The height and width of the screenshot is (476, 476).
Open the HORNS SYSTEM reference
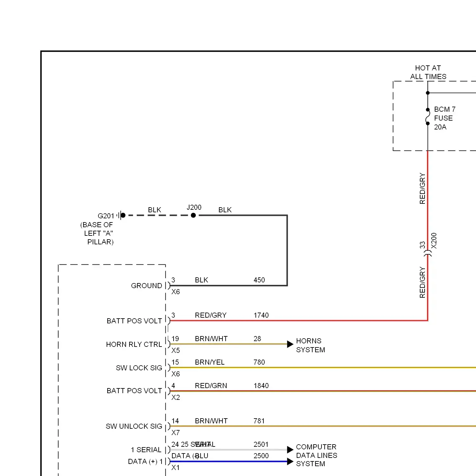311,345
